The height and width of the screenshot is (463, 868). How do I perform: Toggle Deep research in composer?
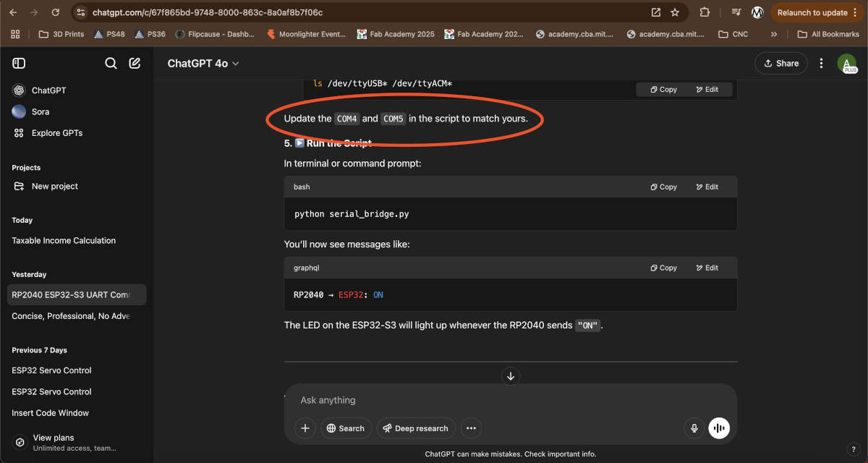(x=416, y=428)
